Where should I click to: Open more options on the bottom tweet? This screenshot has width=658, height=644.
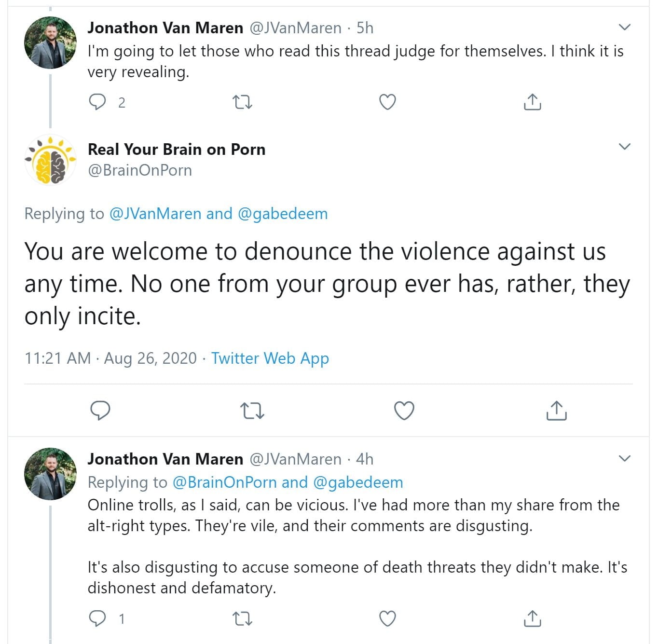coord(625,458)
